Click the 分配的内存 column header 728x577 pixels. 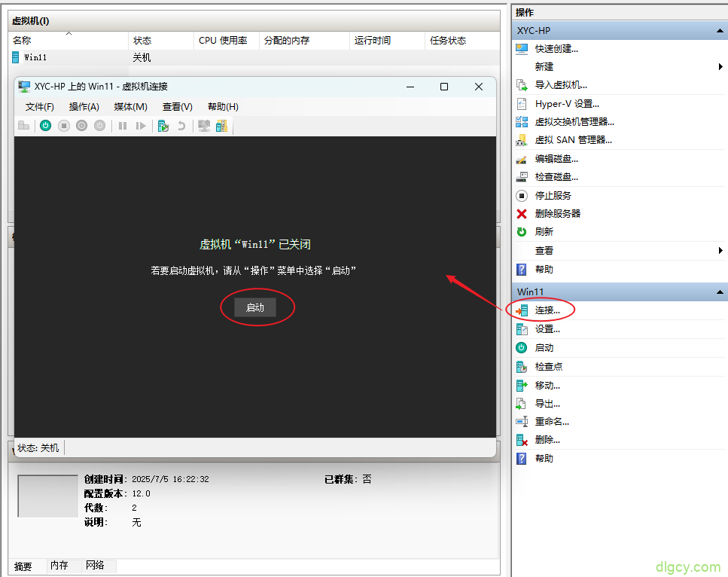point(304,41)
